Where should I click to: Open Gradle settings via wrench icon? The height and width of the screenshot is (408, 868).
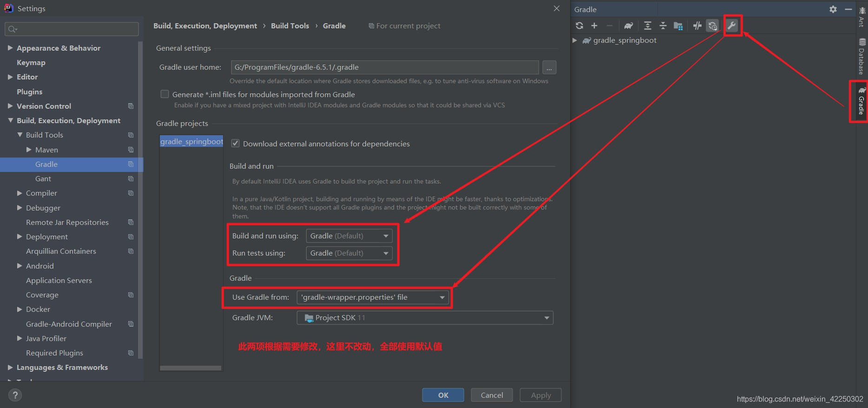tap(732, 26)
